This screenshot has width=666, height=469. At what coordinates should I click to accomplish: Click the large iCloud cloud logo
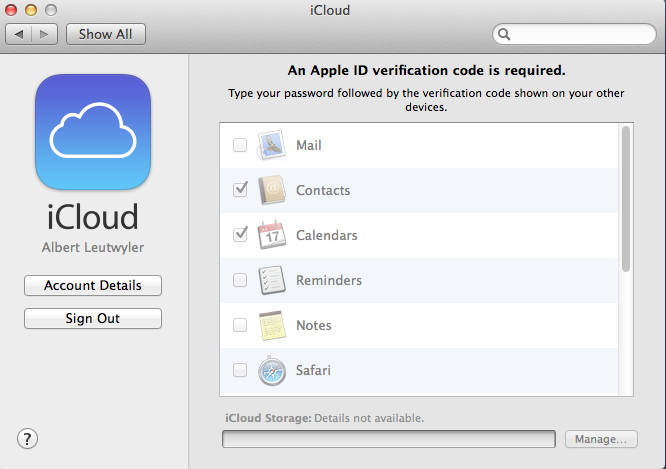tap(93, 132)
